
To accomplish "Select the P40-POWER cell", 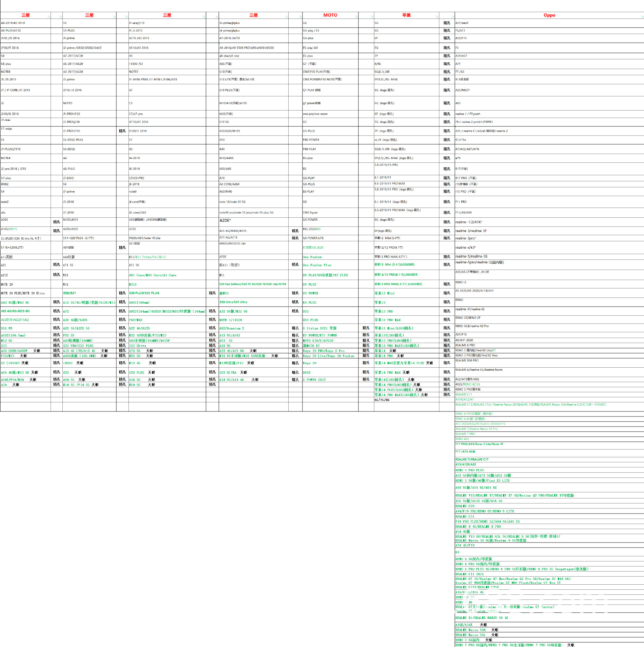I will pyautogui.click(x=330, y=140).
